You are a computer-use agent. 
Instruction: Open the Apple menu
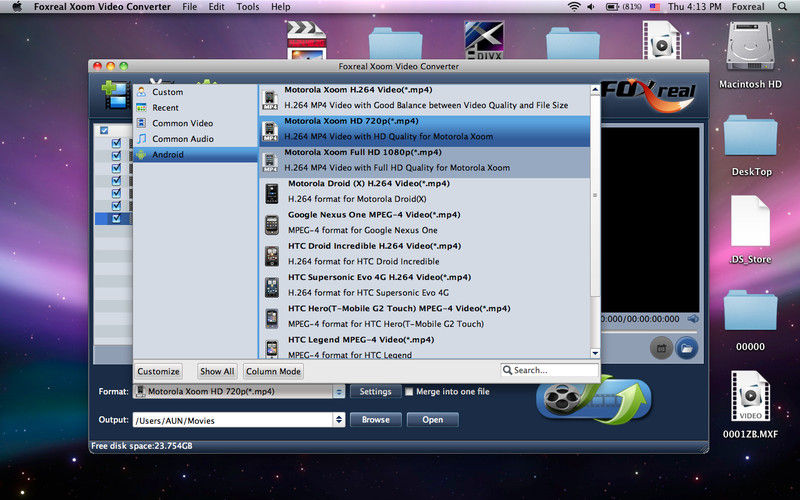point(17,7)
